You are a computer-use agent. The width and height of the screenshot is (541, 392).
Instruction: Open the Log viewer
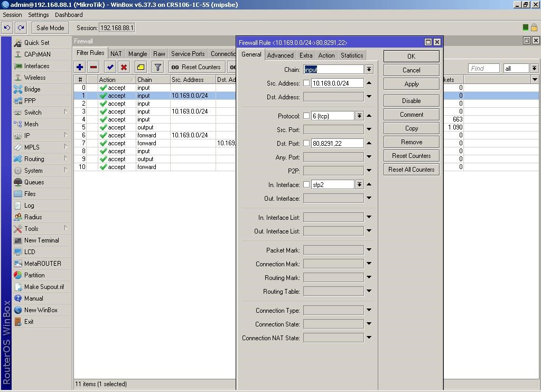(29, 206)
